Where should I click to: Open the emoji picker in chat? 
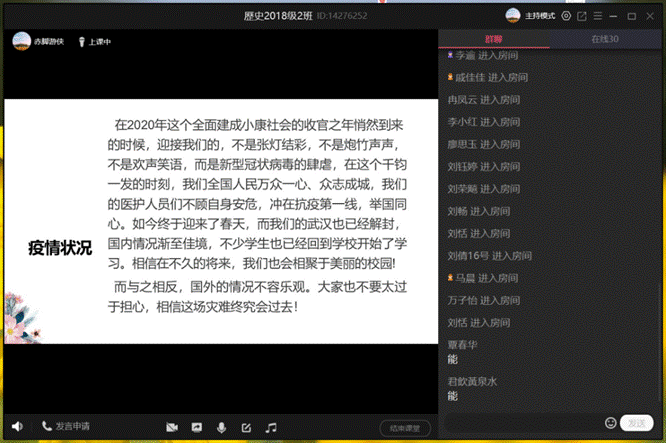pyautogui.click(x=611, y=422)
